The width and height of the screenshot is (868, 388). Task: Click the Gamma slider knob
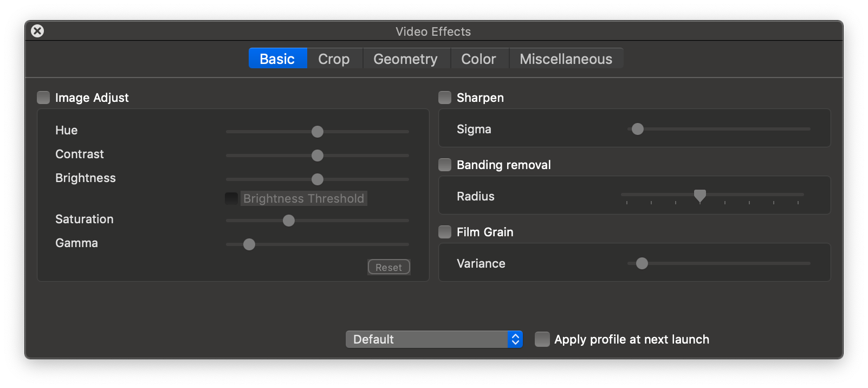click(x=249, y=244)
